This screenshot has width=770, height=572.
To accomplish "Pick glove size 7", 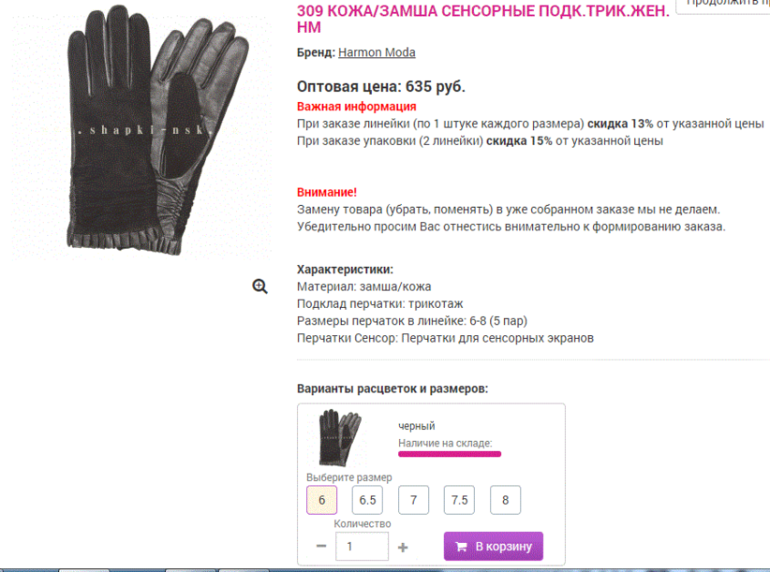I will (x=413, y=500).
